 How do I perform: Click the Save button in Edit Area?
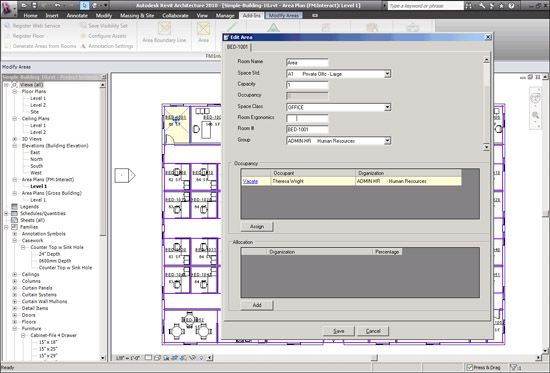[x=338, y=331]
